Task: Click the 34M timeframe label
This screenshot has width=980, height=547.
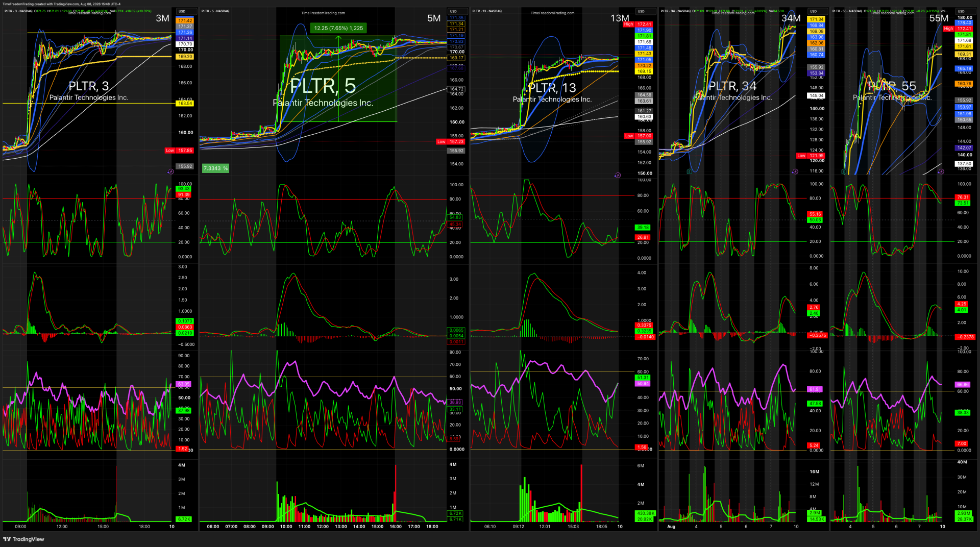Action: tap(791, 18)
